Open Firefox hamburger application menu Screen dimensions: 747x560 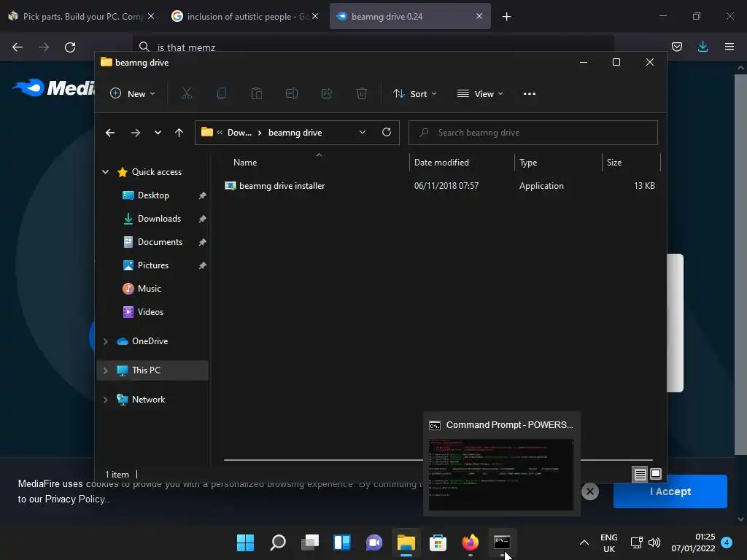point(729,47)
